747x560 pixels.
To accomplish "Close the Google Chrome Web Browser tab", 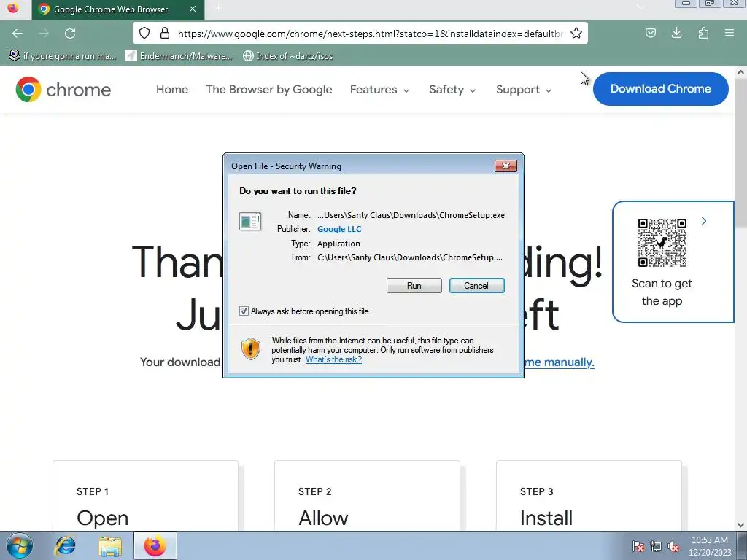I will pos(193,9).
